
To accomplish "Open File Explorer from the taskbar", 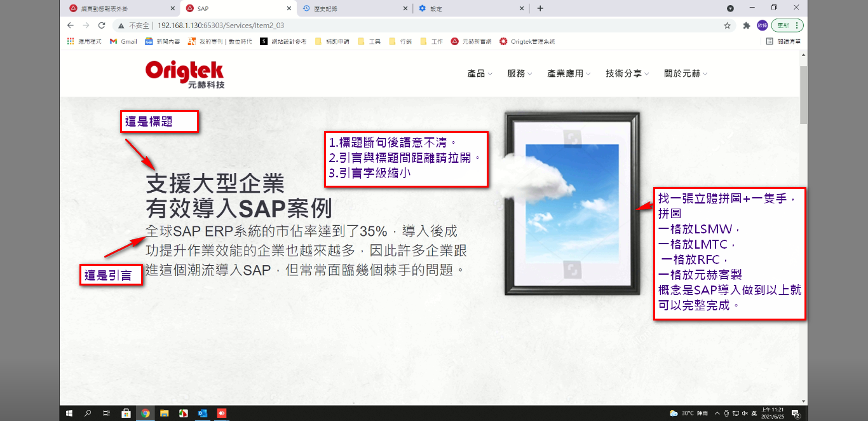I will (164, 413).
